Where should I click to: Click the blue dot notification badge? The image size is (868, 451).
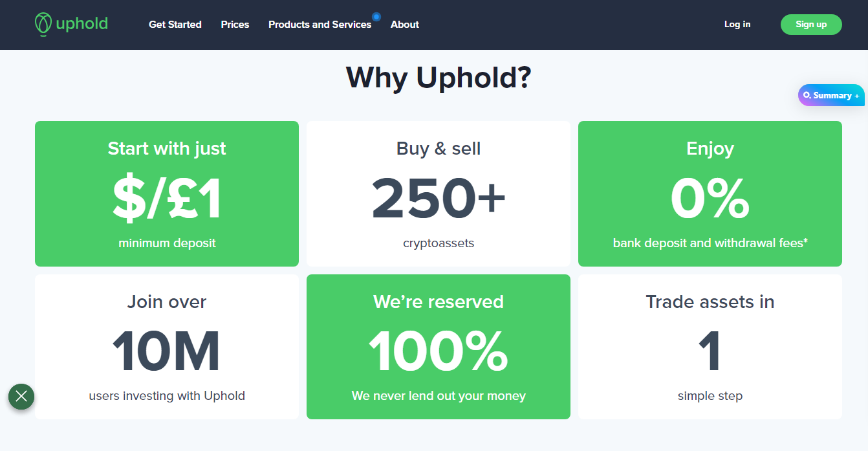376,17
